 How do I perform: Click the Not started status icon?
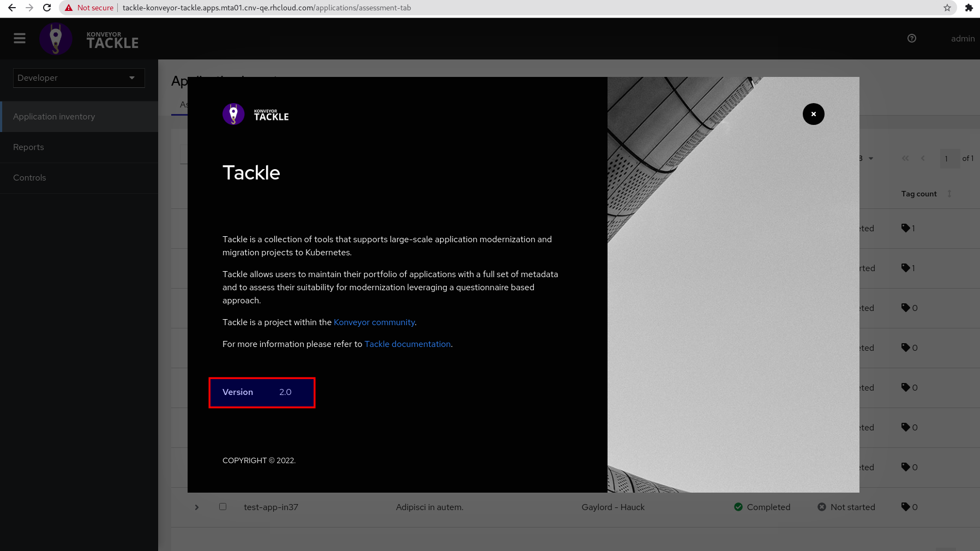[x=822, y=507]
